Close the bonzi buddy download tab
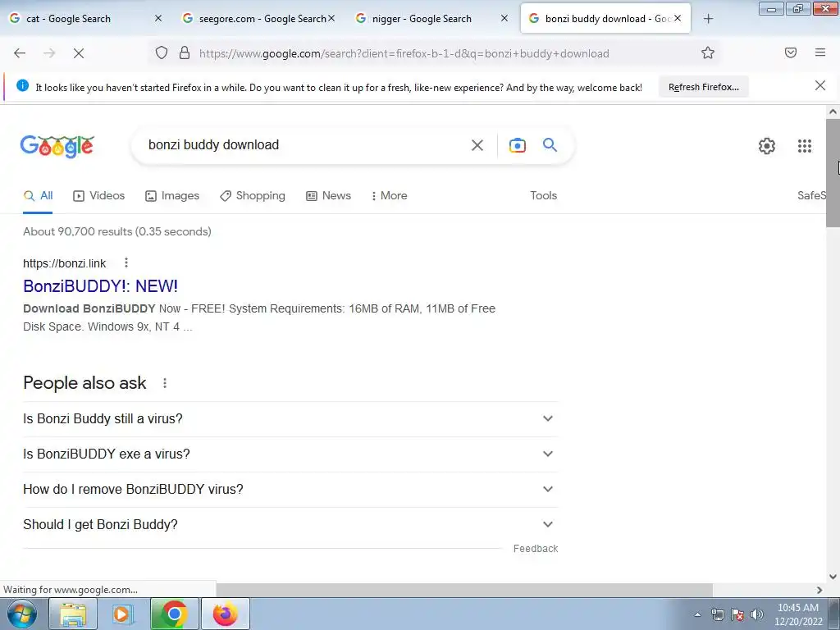This screenshot has height=630, width=840. coord(678,18)
